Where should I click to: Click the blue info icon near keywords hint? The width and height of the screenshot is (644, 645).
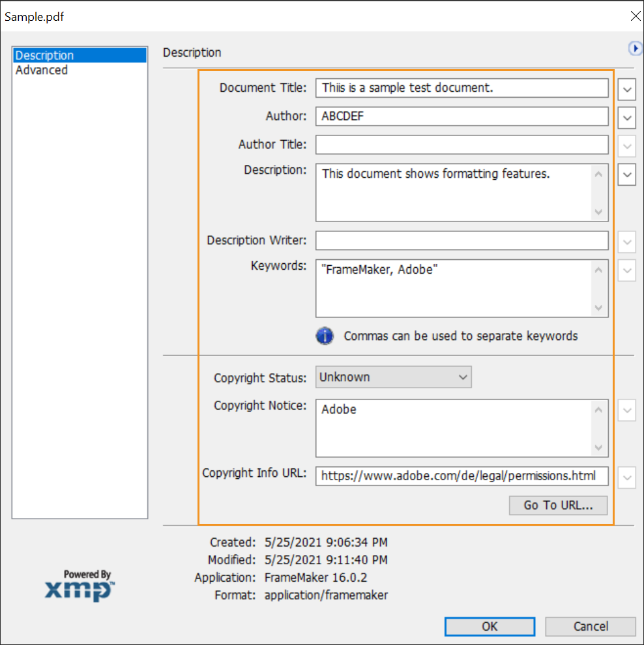pyautogui.click(x=325, y=336)
